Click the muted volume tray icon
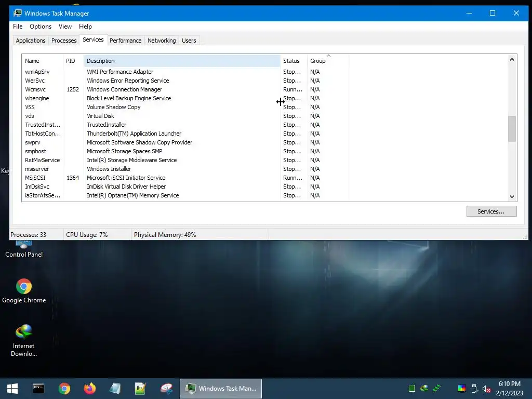The image size is (532, 399). click(x=486, y=389)
